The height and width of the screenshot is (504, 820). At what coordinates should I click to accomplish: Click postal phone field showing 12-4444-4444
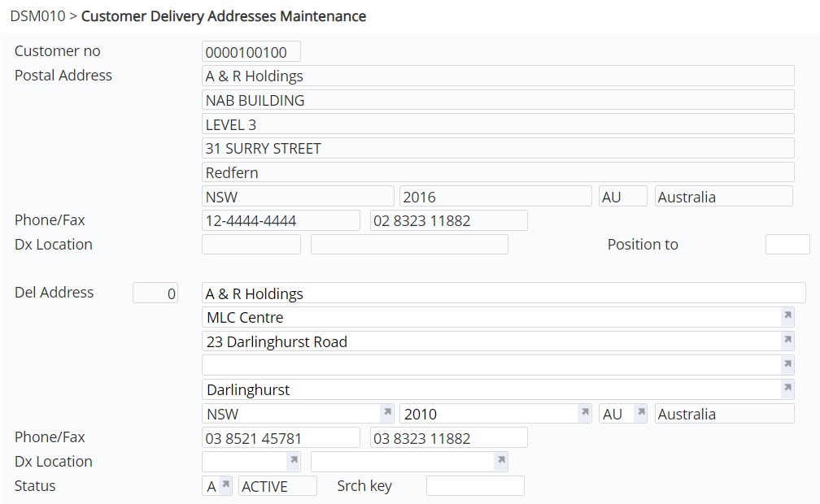pyautogui.click(x=281, y=221)
